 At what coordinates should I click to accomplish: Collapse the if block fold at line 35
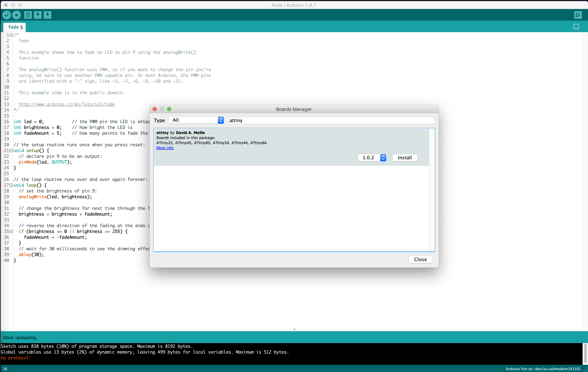point(11,231)
